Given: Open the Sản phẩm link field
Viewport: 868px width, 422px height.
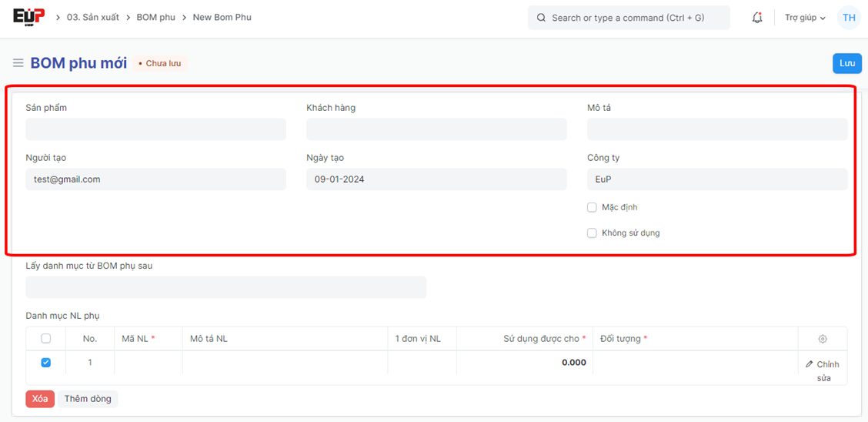Looking at the screenshot, I should [155, 129].
